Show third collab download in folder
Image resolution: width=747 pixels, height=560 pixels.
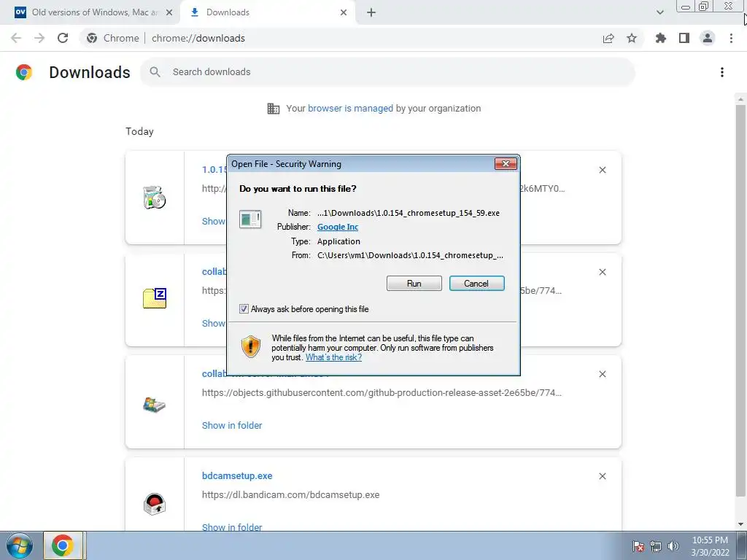232,425
